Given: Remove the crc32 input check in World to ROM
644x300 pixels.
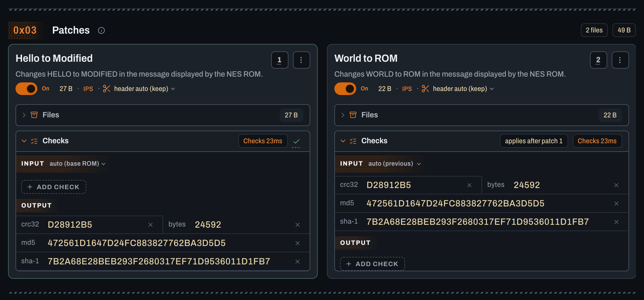Looking at the screenshot, I should click(x=469, y=185).
